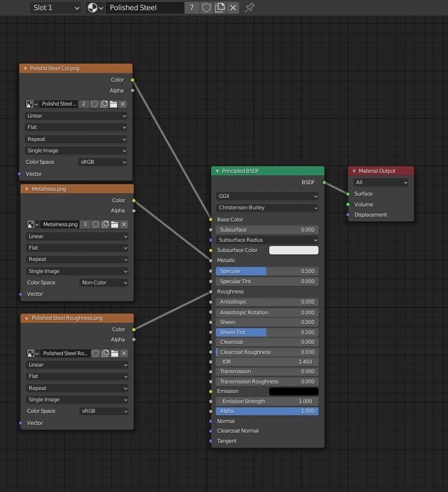The height and width of the screenshot is (492, 448).
Task: Click the Transmission value field
Action: click(x=267, y=371)
